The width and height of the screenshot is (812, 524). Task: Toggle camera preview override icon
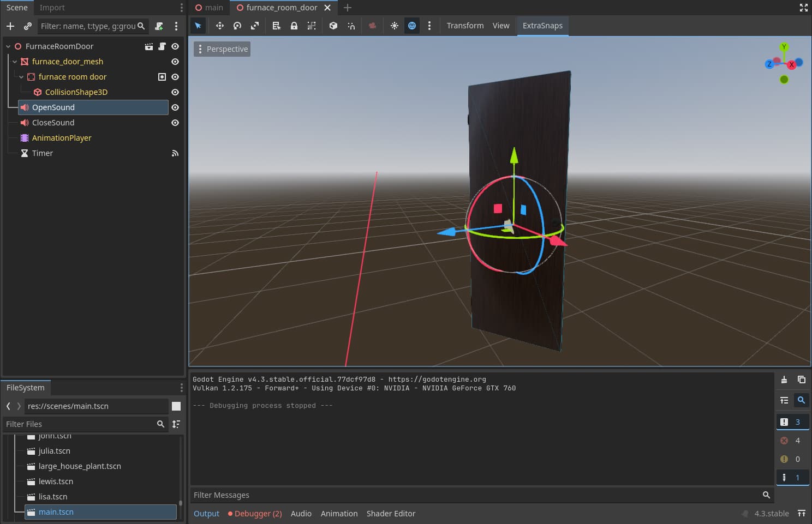pyautogui.click(x=373, y=26)
